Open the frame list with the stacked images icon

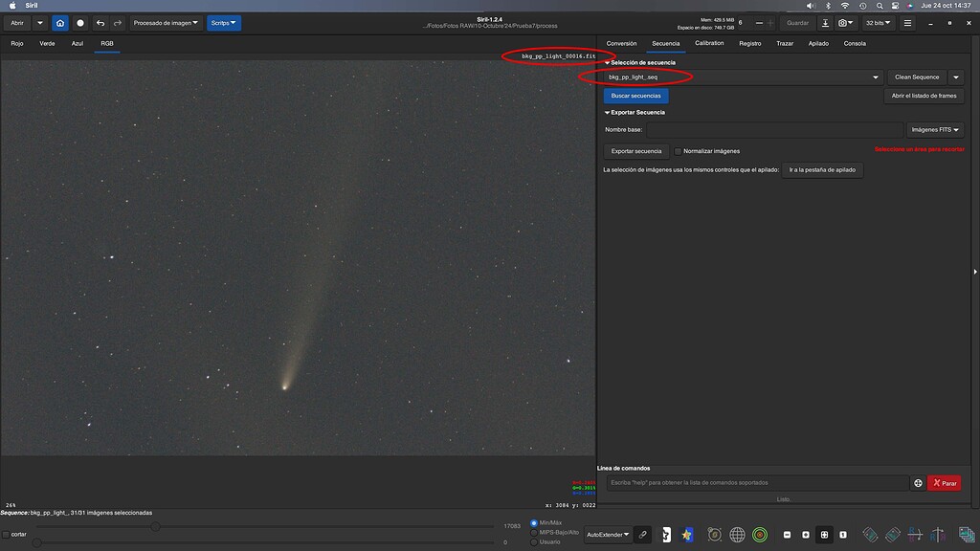pyautogui.click(x=966, y=535)
